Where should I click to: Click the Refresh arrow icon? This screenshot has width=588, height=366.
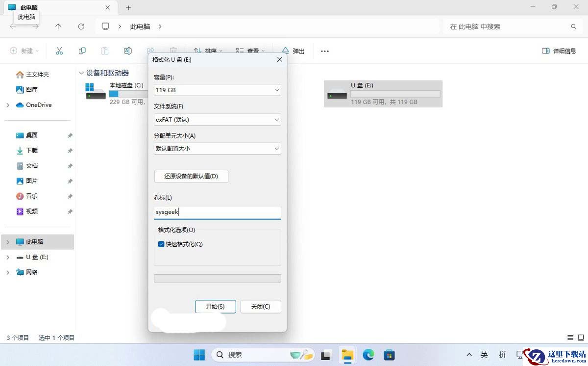coord(81,26)
